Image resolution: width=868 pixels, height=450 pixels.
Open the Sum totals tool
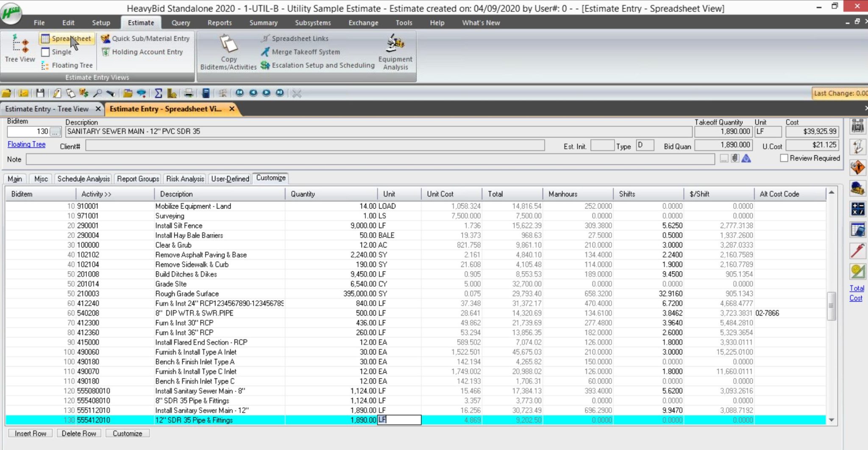tap(159, 93)
